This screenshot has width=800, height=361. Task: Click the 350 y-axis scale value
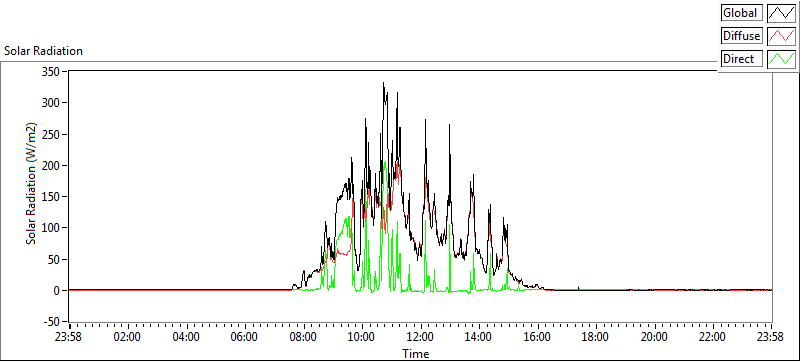point(52,71)
